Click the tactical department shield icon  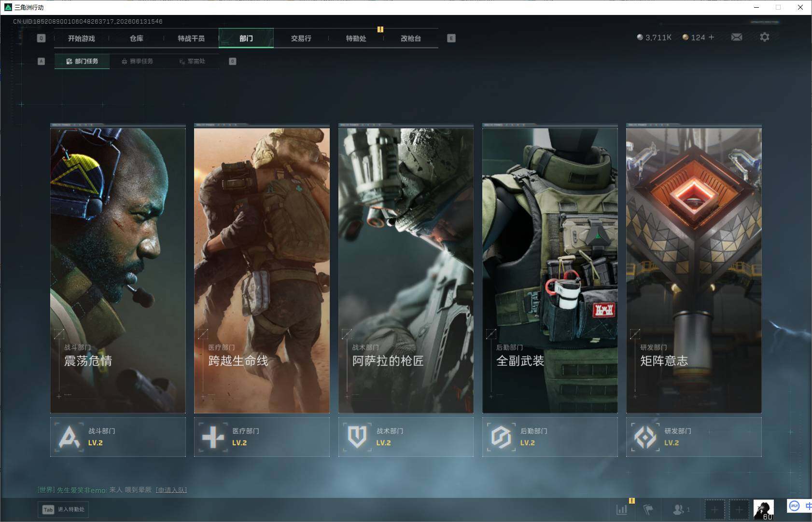coord(357,437)
